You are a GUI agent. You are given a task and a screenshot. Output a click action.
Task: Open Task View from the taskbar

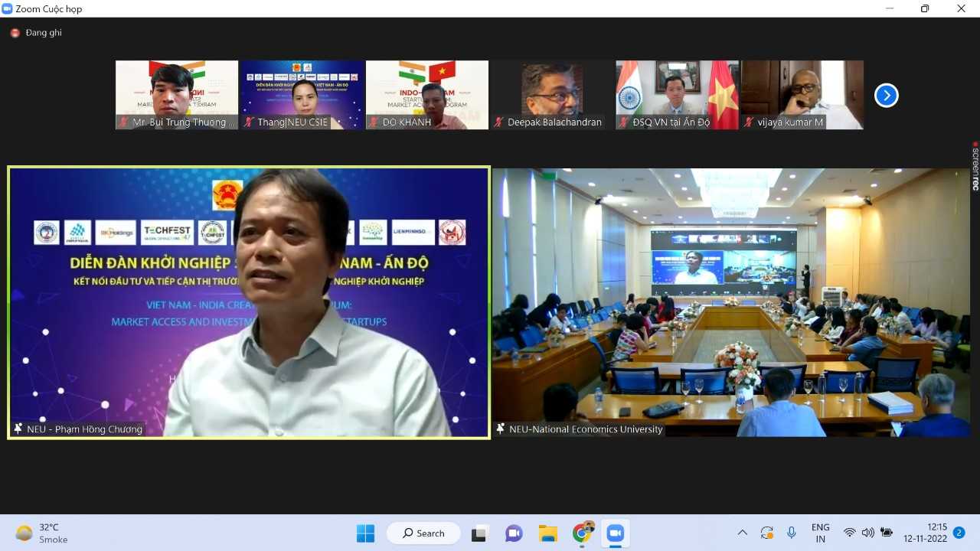pyautogui.click(x=480, y=533)
